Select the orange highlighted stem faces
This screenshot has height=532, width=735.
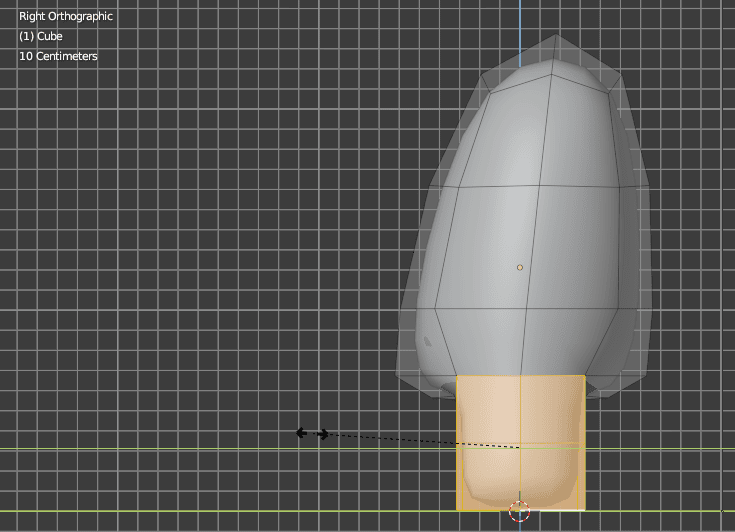(520, 442)
